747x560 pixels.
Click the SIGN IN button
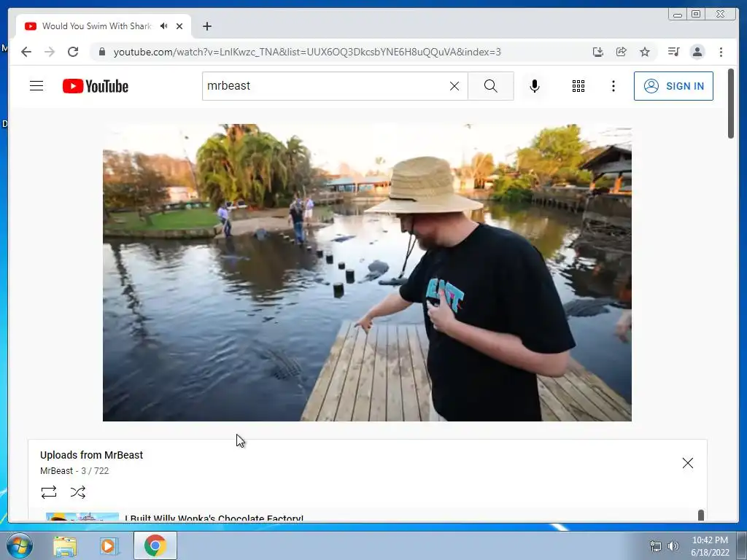tap(673, 86)
